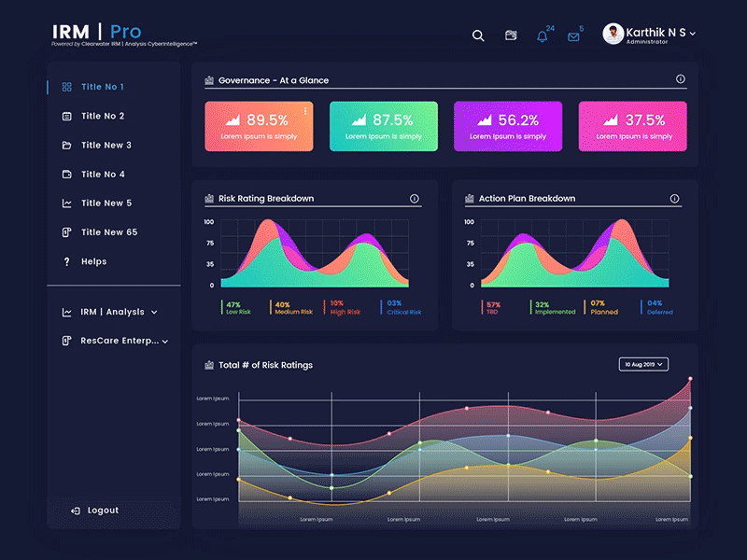Expand the ResCare Enterp... dropdown
This screenshot has height=560, width=747.
click(x=165, y=342)
